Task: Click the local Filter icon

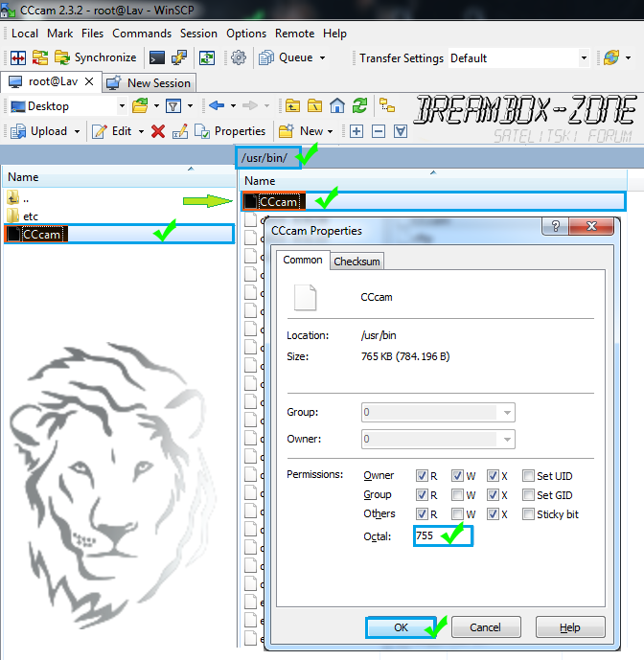Action: (173, 106)
